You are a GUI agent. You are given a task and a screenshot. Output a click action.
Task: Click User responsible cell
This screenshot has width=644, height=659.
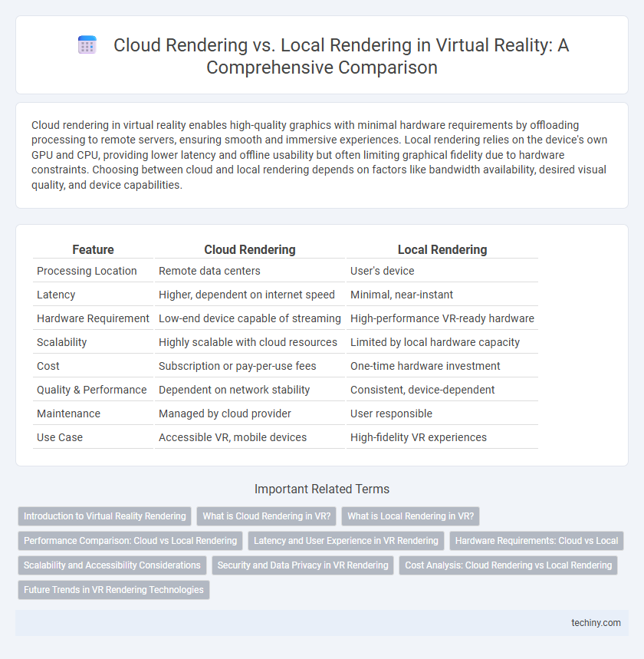(x=442, y=414)
